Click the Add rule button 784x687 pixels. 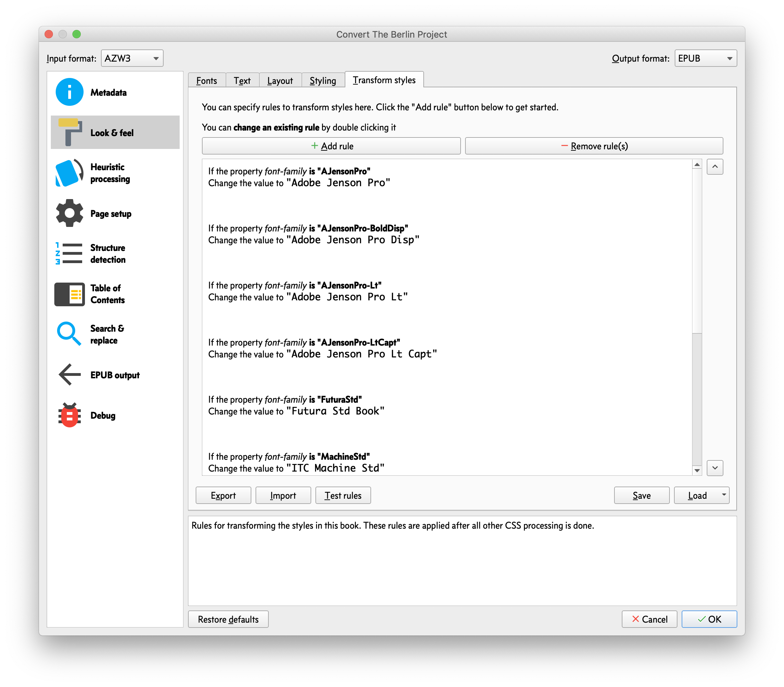click(x=331, y=146)
